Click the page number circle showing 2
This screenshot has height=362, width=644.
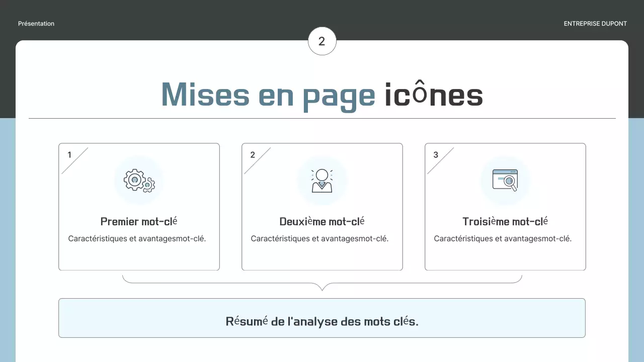coord(322,41)
